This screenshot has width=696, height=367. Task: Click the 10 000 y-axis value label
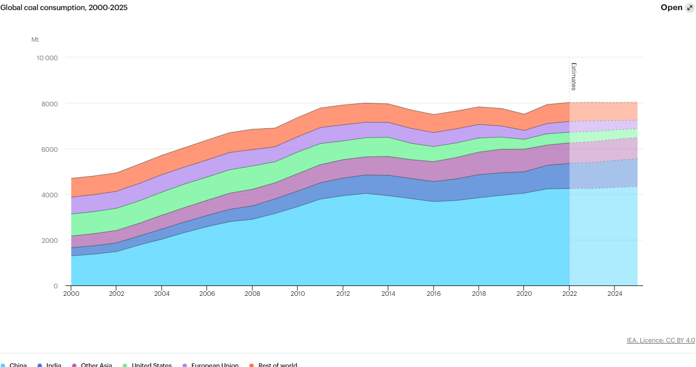[47, 58]
